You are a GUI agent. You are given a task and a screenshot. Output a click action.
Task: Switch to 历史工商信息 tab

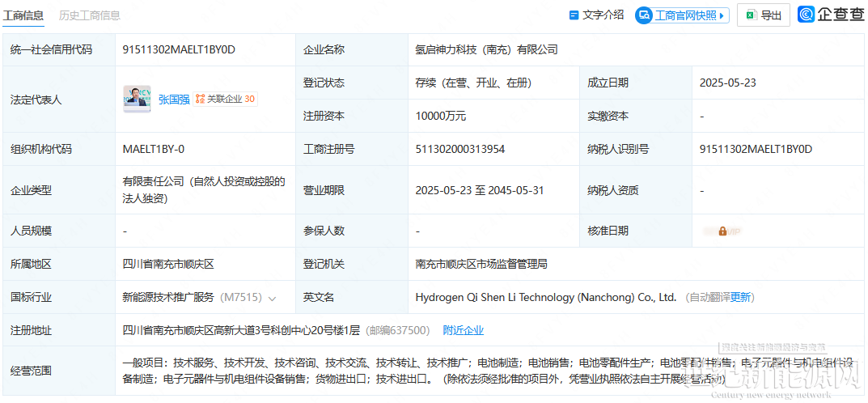pyautogui.click(x=90, y=15)
